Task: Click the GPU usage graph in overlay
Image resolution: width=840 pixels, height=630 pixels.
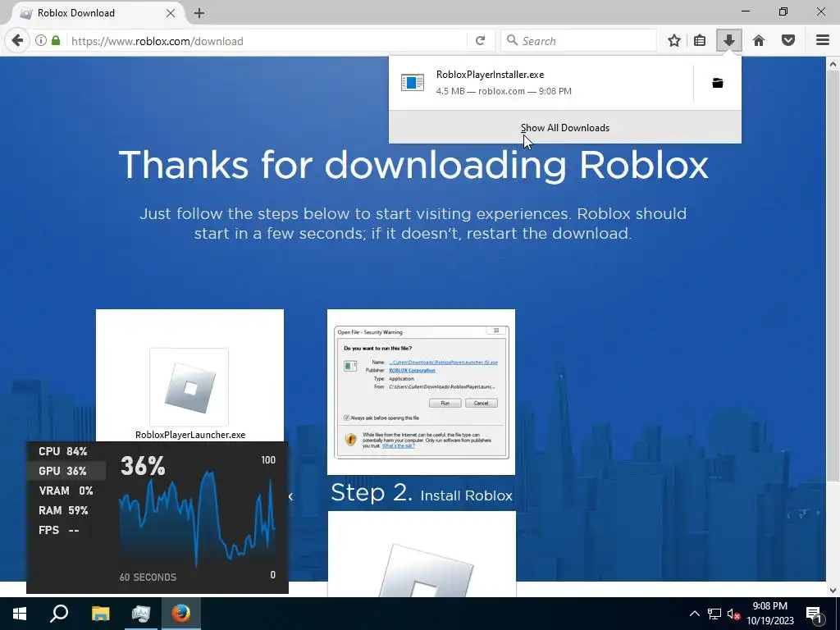Action: pos(197,519)
